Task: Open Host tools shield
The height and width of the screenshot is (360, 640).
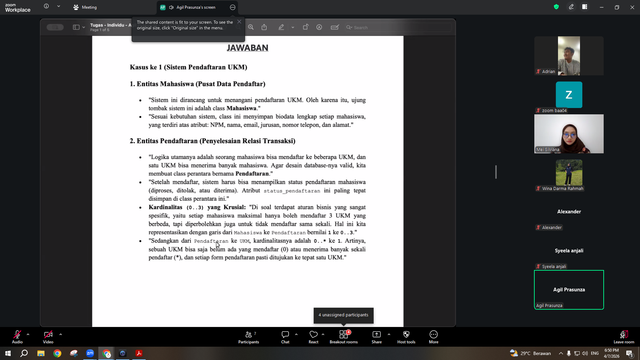Action: (406, 337)
